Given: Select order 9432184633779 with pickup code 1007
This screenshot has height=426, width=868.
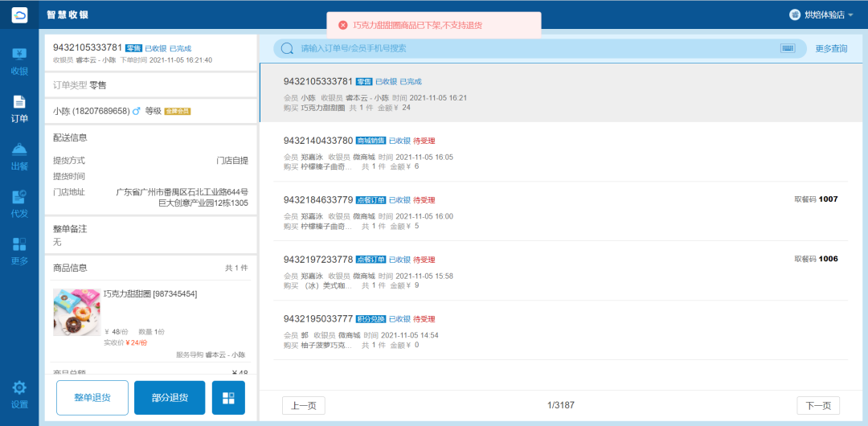Looking at the screenshot, I should (561, 212).
